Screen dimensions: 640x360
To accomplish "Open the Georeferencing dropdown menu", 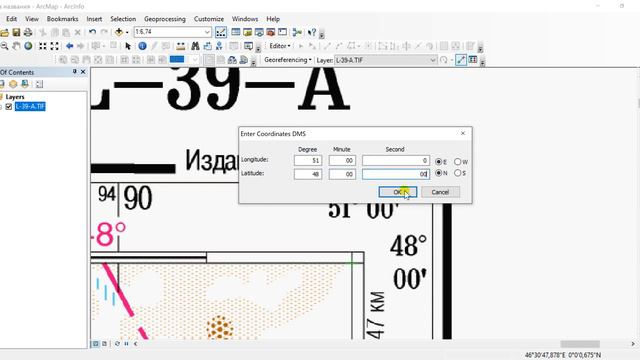I will tap(288, 60).
